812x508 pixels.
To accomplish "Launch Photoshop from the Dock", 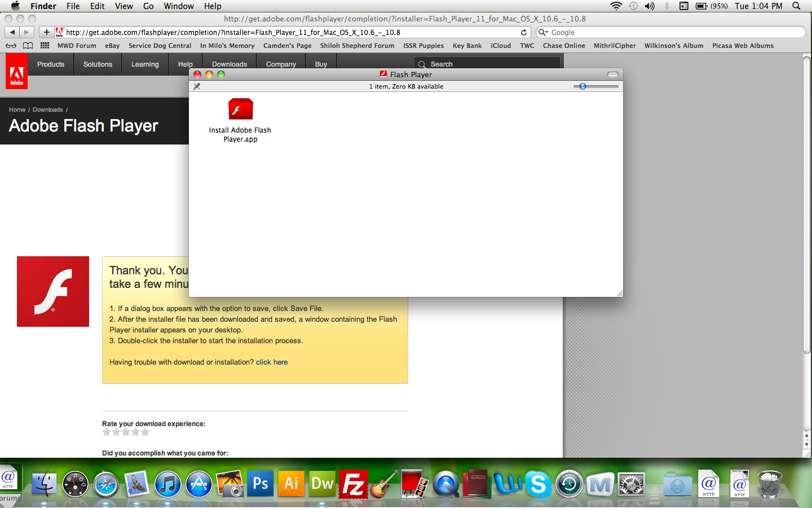I will (x=261, y=484).
